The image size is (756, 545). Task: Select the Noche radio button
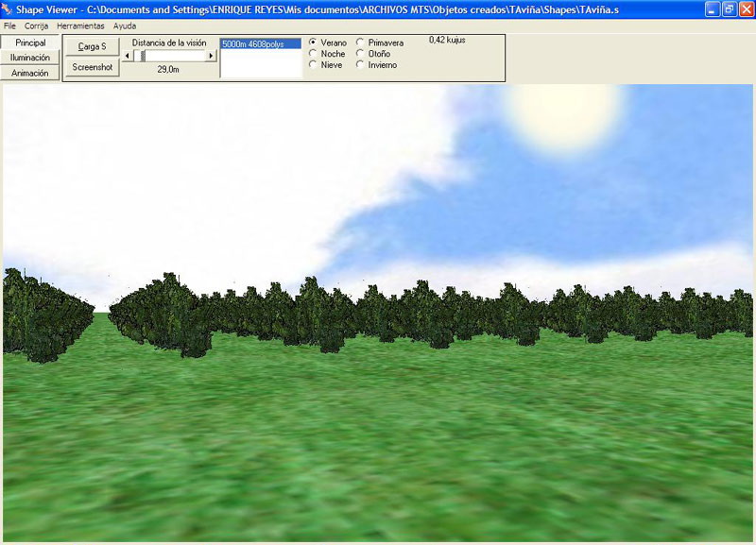pos(313,54)
